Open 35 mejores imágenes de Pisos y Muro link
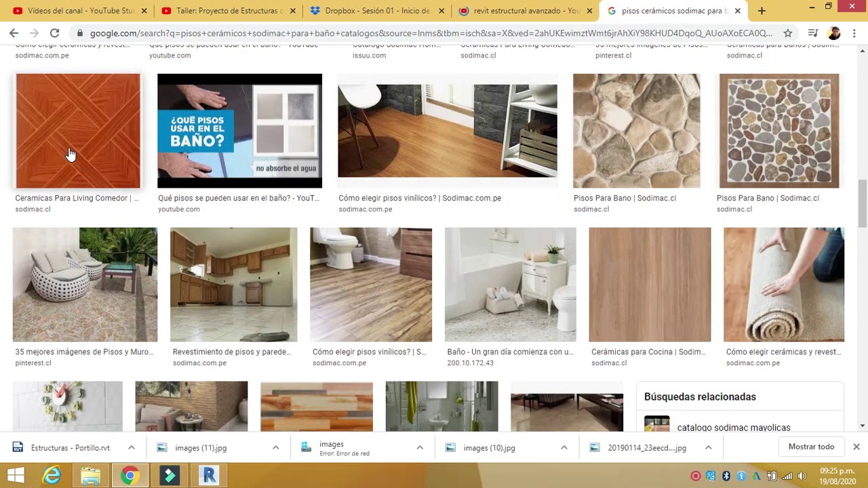Screen dimensions: 868x488 pyautogui.click(x=85, y=352)
